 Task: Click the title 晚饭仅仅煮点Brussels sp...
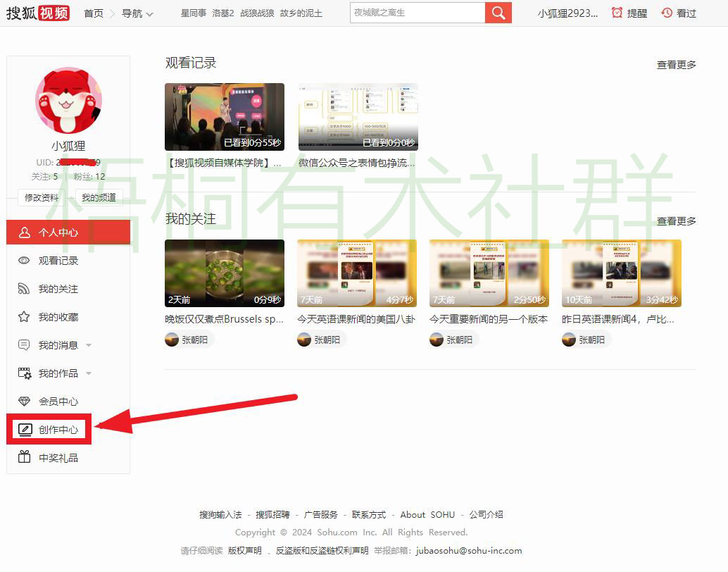(x=225, y=319)
